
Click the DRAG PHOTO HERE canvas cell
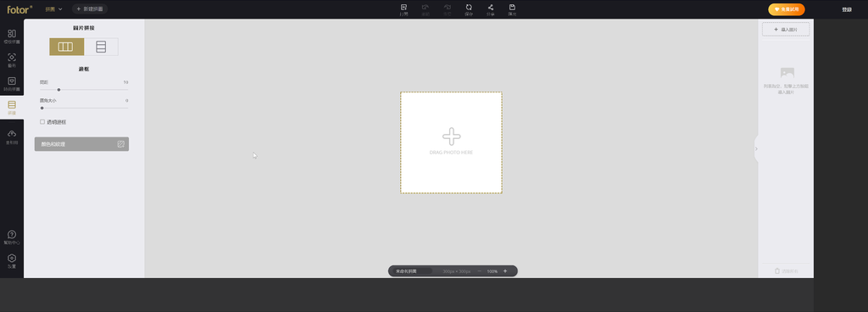(x=451, y=142)
